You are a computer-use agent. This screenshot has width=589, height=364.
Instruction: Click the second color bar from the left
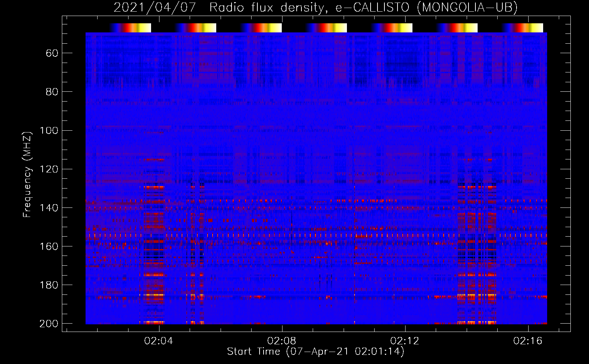click(x=195, y=28)
